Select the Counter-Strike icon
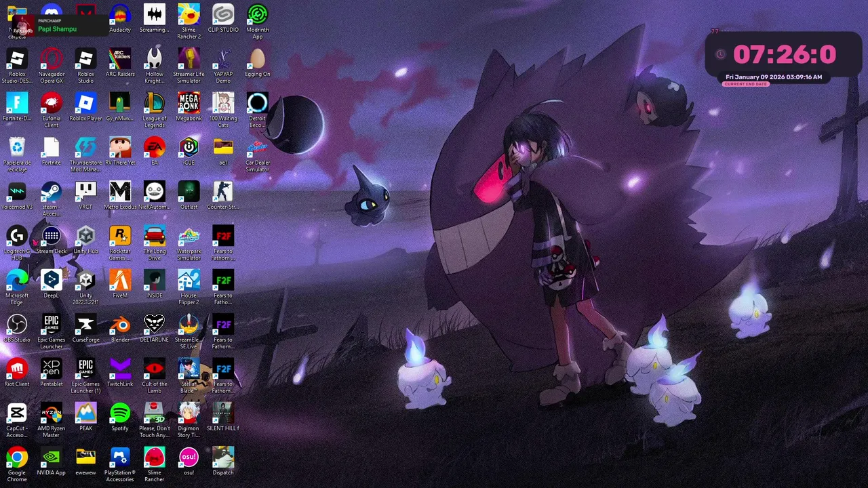Viewport: 868px width, 488px height. tap(223, 191)
